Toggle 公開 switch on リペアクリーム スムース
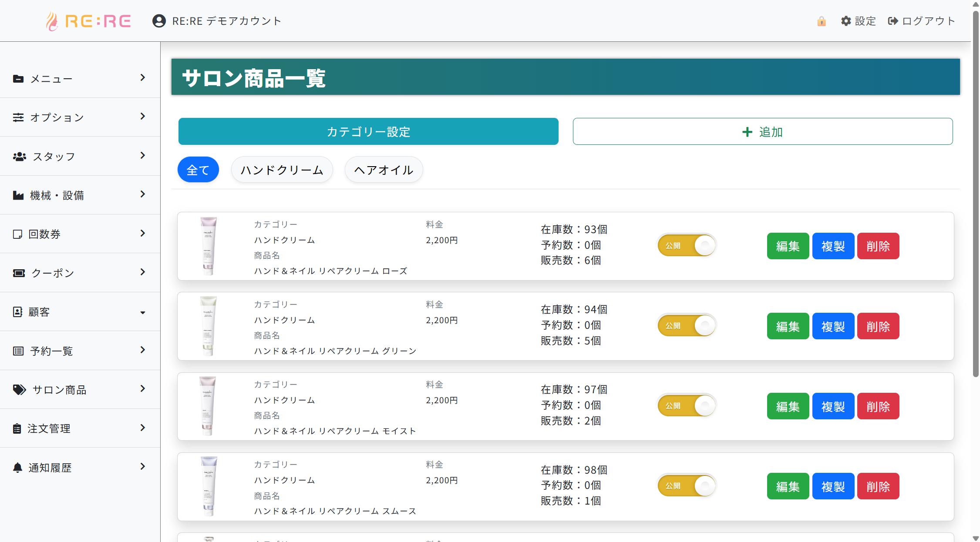This screenshot has width=980, height=542. coord(686,486)
